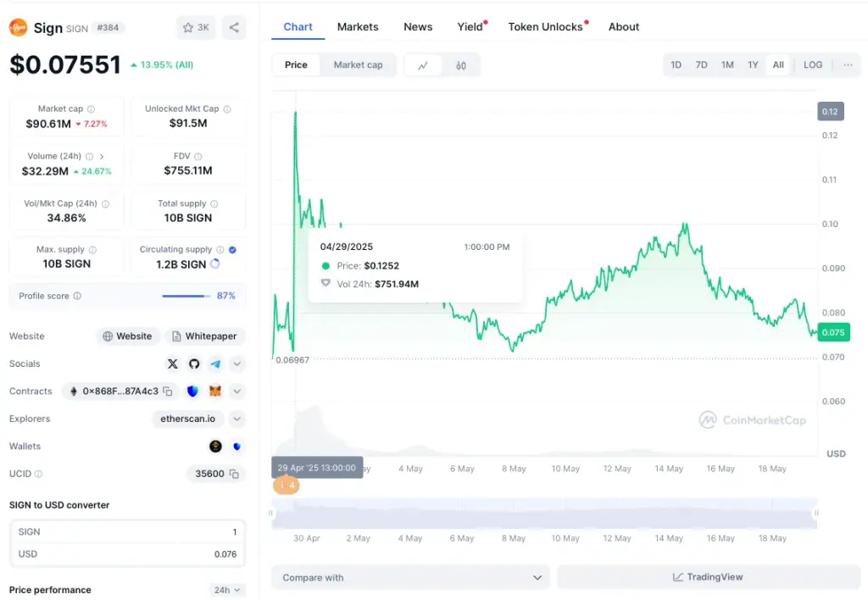Screen dimensions: 868x600
Task: Click the share icon button
Action: 234,28
